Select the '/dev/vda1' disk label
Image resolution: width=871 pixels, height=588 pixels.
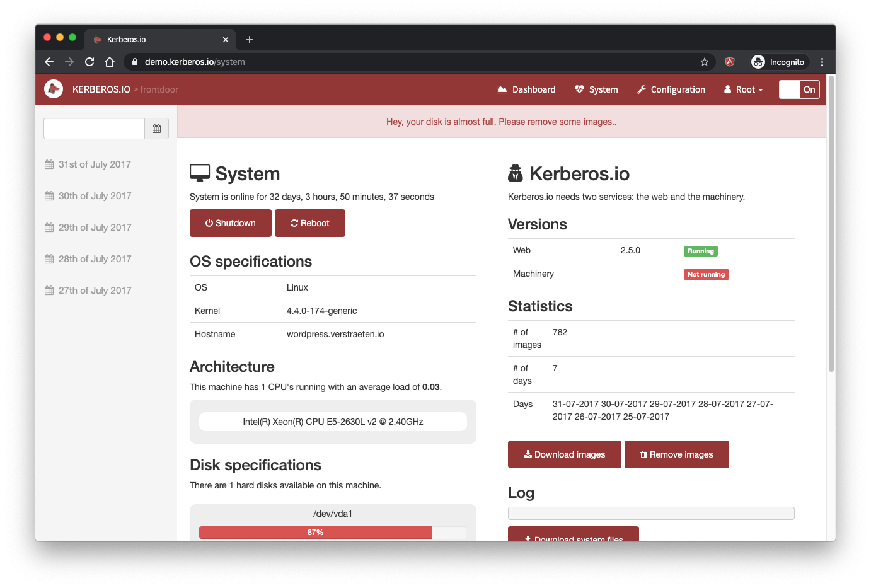[333, 514]
